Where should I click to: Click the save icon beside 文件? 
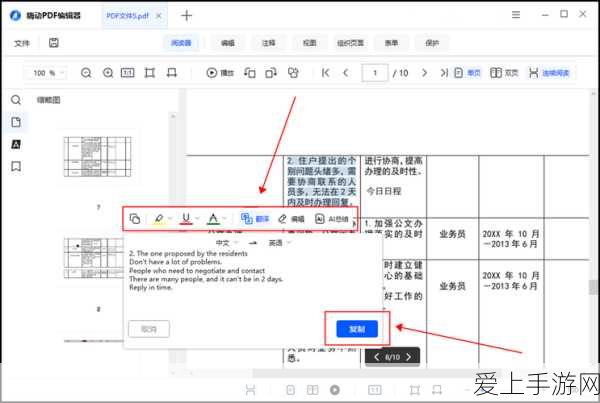click(x=54, y=43)
